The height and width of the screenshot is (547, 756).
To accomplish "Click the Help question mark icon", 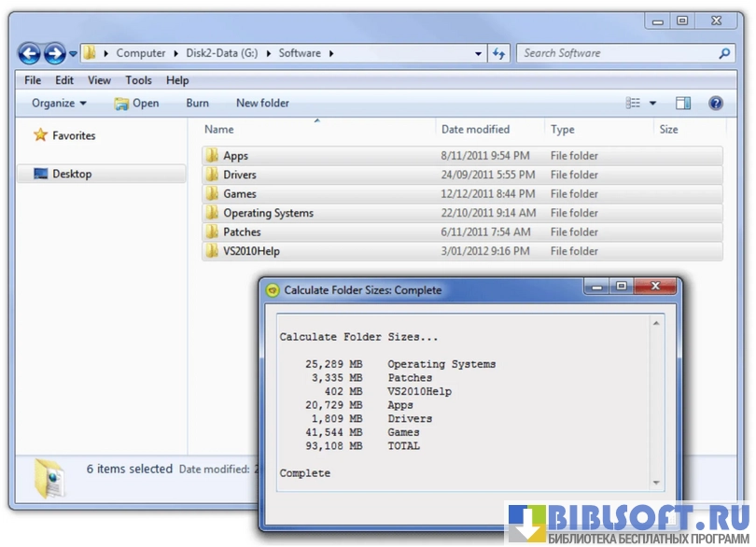I will 716,104.
